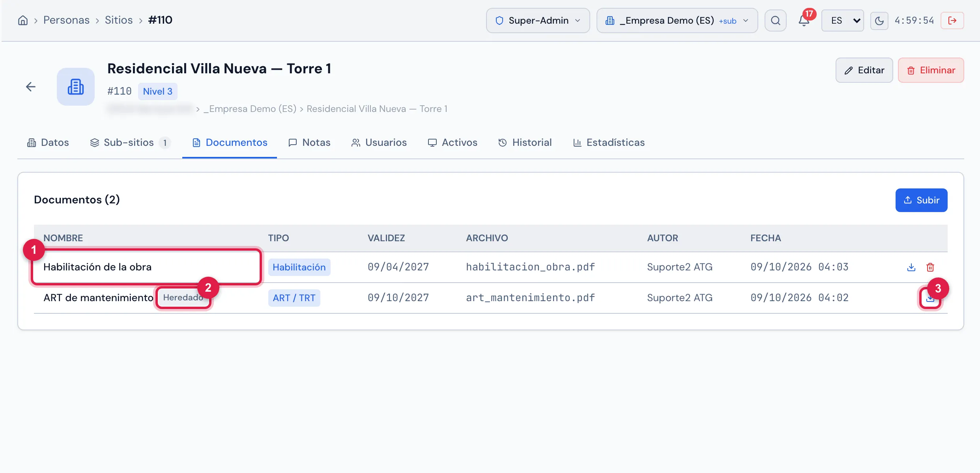Click the site building avatar icon
This screenshot has height=473, width=980.
tap(76, 87)
